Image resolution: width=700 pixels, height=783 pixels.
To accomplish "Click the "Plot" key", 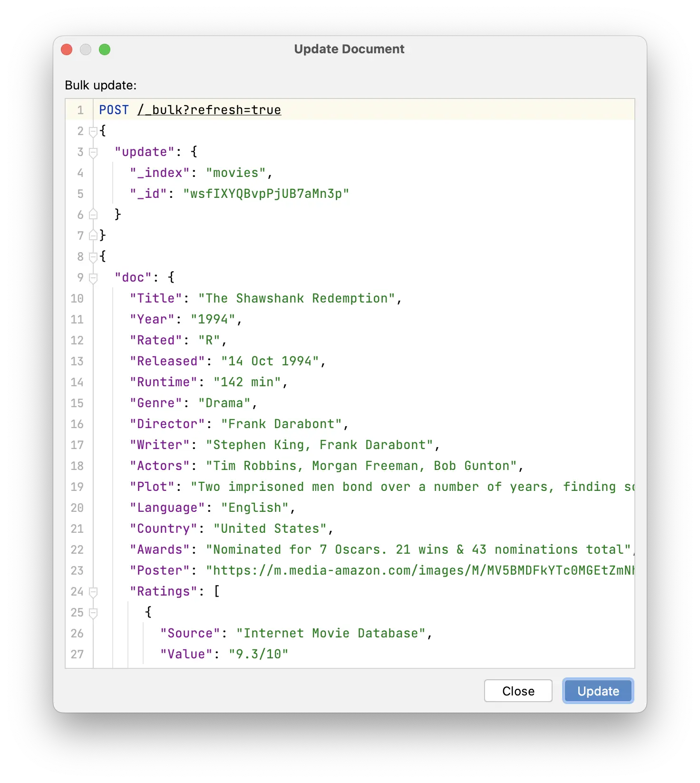I will 152,487.
